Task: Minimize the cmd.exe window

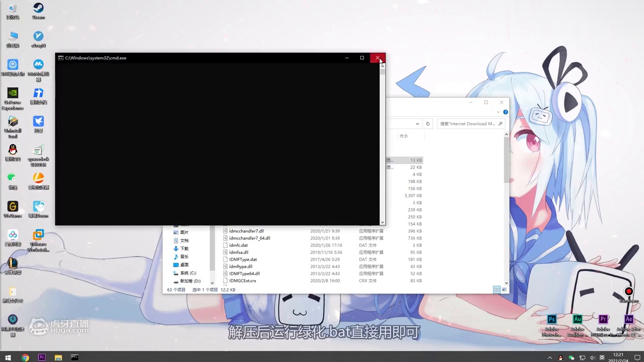Action: (347, 58)
